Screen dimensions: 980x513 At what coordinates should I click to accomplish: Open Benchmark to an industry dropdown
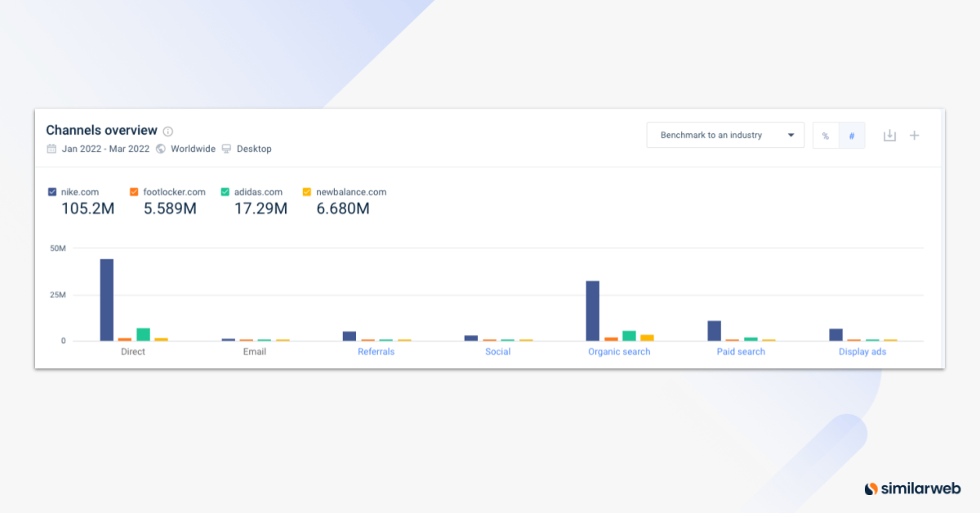(725, 136)
